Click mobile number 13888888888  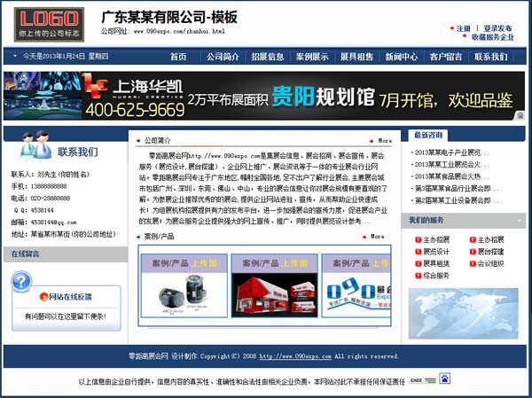(49, 186)
